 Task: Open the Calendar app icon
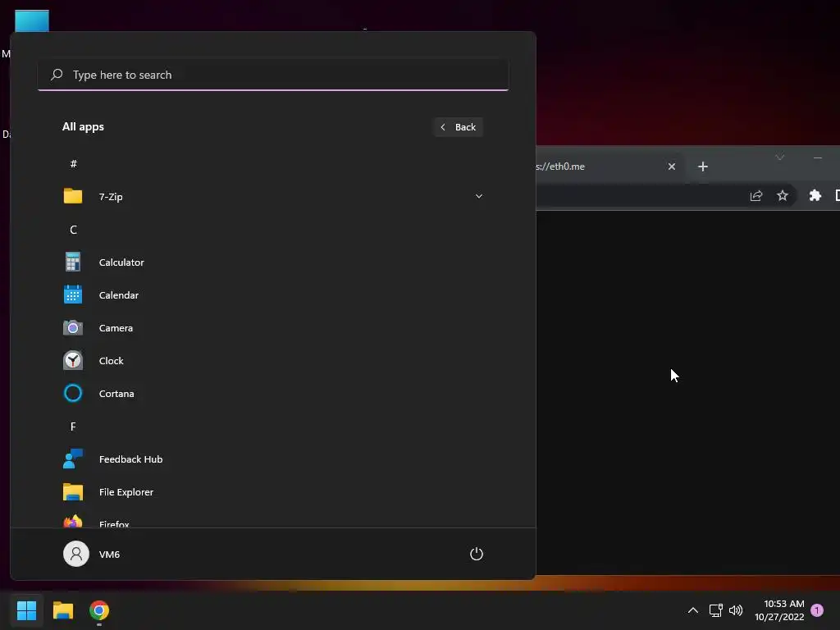(73, 294)
